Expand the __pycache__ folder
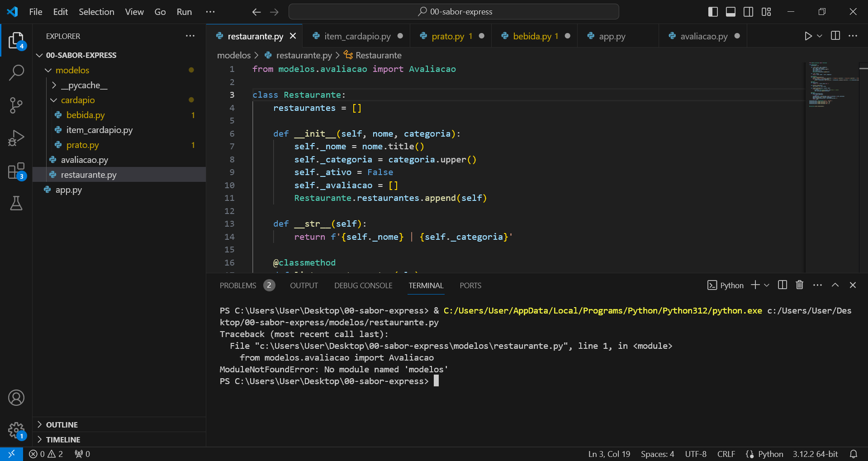Image resolution: width=868 pixels, height=461 pixels. point(119,85)
